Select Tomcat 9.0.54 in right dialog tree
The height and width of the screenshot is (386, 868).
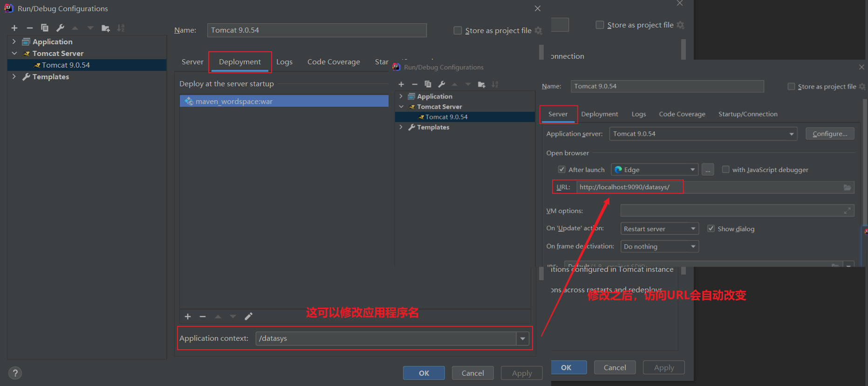point(465,117)
